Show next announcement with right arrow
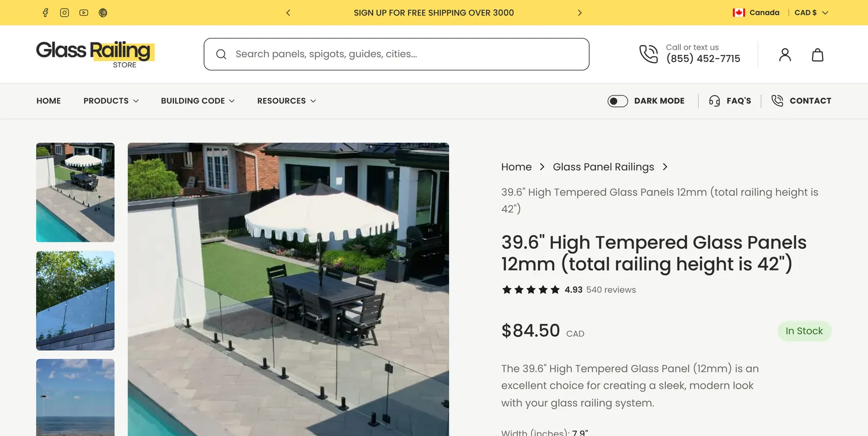868x436 pixels. click(x=579, y=12)
